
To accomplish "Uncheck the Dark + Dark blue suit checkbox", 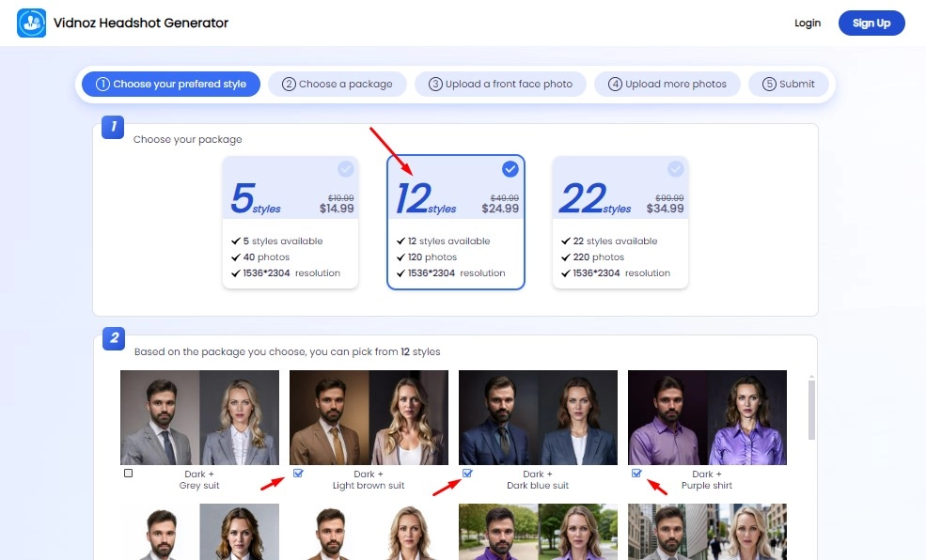I will pyautogui.click(x=467, y=474).
